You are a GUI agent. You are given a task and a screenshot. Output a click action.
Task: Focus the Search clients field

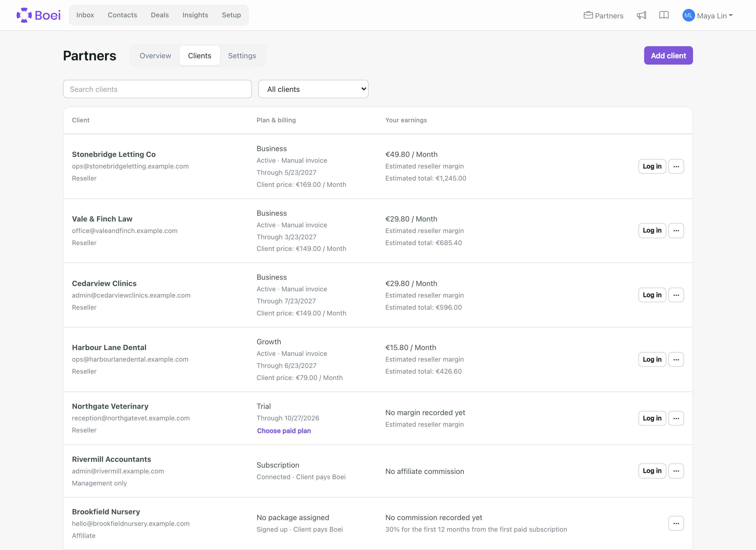157,89
